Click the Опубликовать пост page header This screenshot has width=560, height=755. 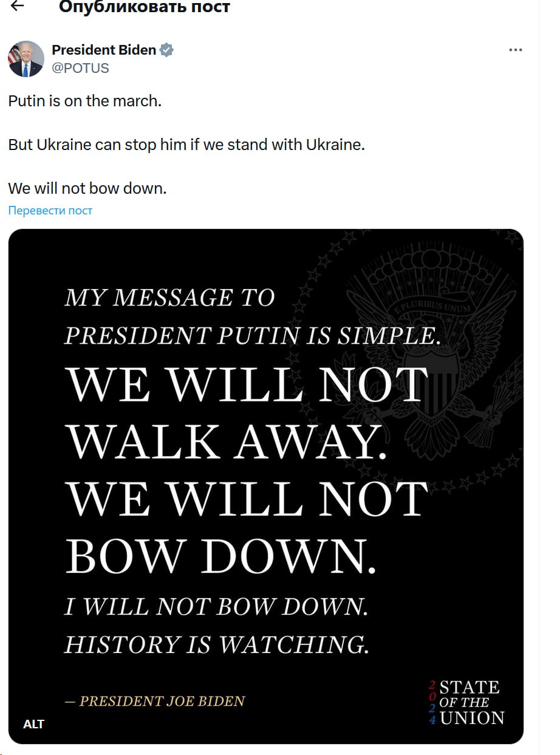tap(145, 7)
